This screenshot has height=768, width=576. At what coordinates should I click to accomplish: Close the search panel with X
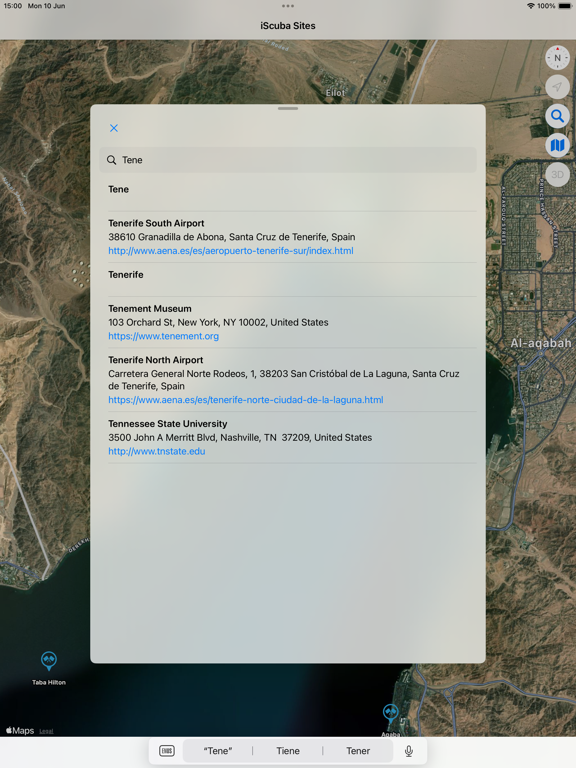coord(114,128)
